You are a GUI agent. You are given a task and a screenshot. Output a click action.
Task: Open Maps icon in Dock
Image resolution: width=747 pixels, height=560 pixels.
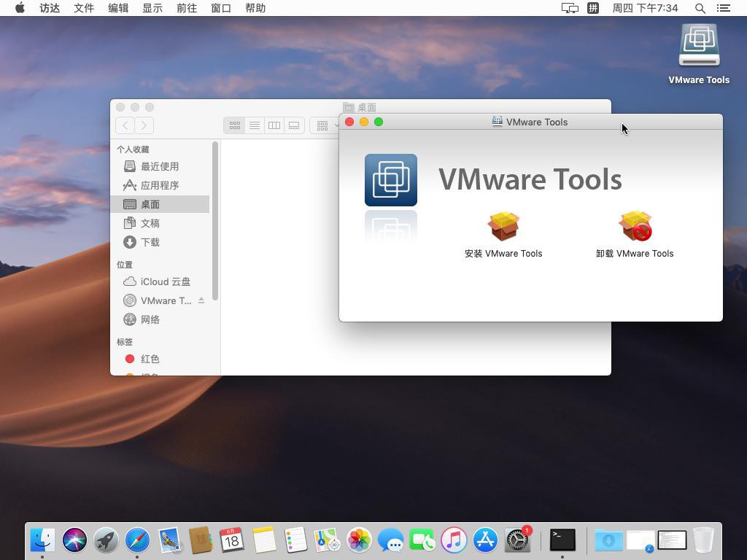328,540
